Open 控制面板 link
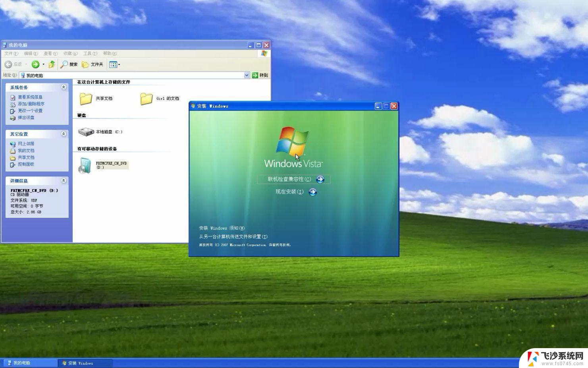This screenshot has width=588, height=368. (x=26, y=164)
